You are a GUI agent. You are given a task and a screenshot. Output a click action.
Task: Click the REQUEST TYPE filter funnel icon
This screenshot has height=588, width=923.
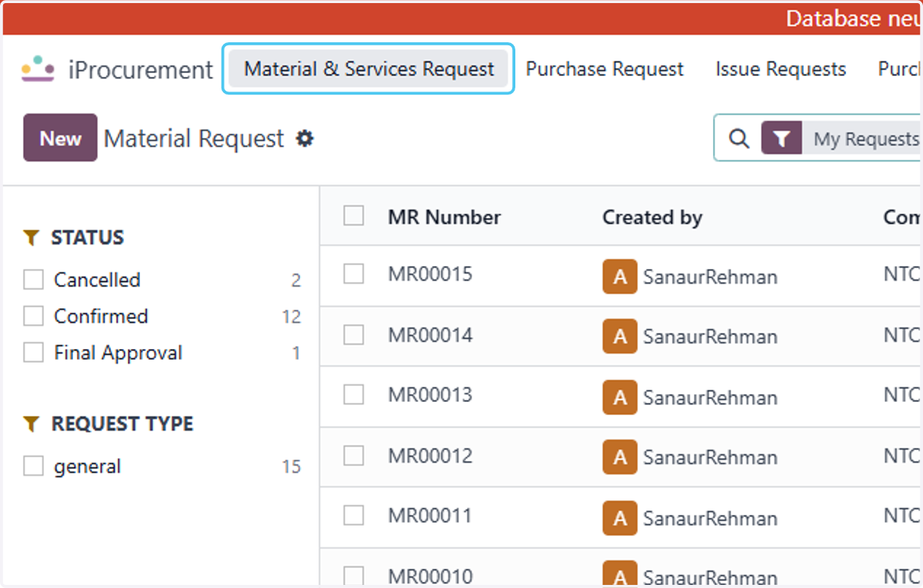tap(31, 424)
